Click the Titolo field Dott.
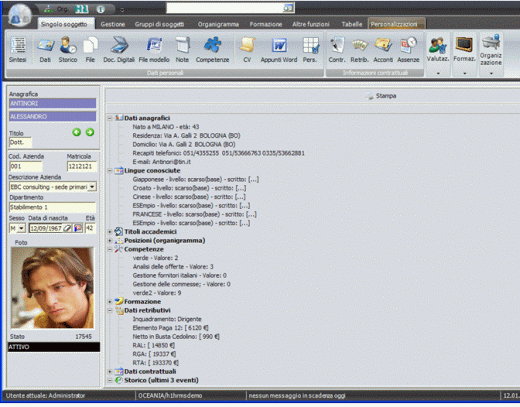Image resolution: width=520 pixels, height=407 pixels. 20,142
